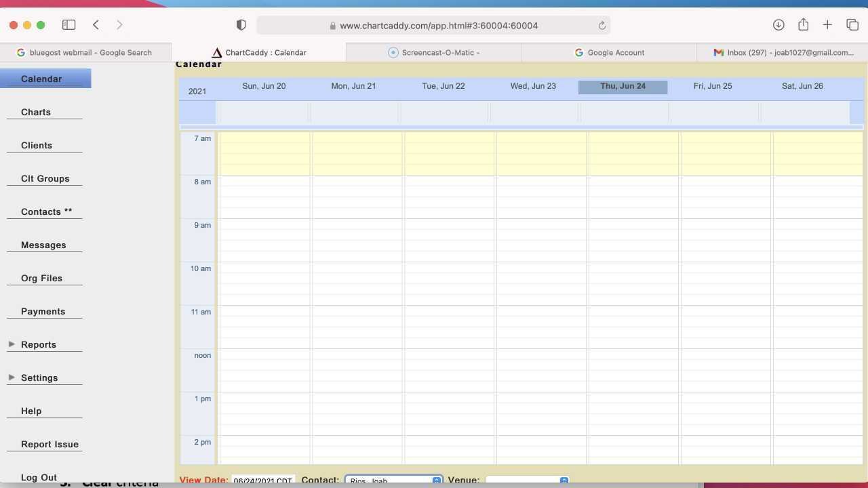
Task: Switch to the Screencast-O-Matic tab
Action: tap(434, 52)
